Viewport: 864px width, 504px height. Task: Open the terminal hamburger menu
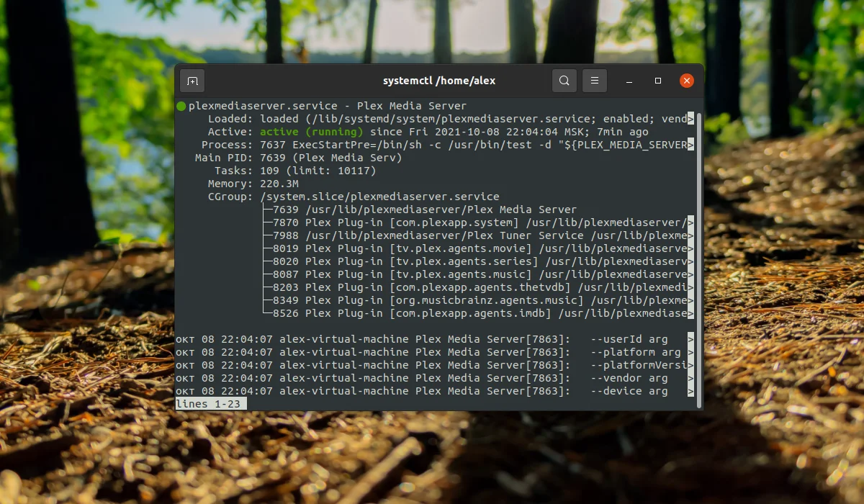595,81
